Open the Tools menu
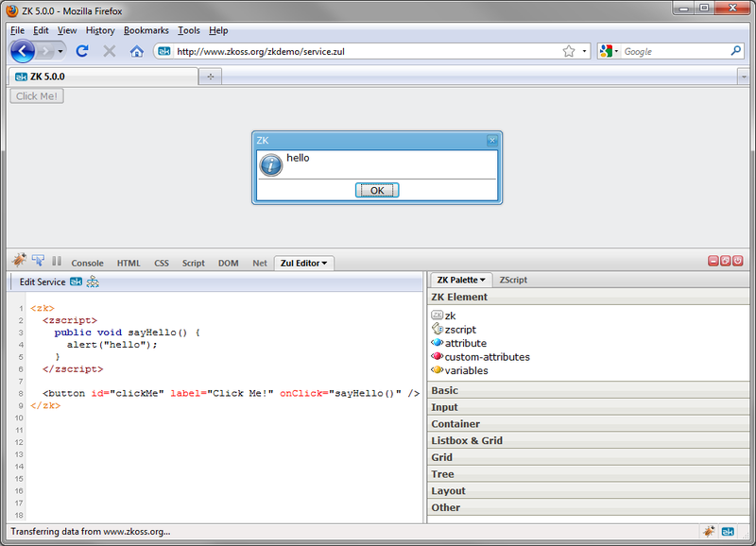 pyautogui.click(x=188, y=30)
